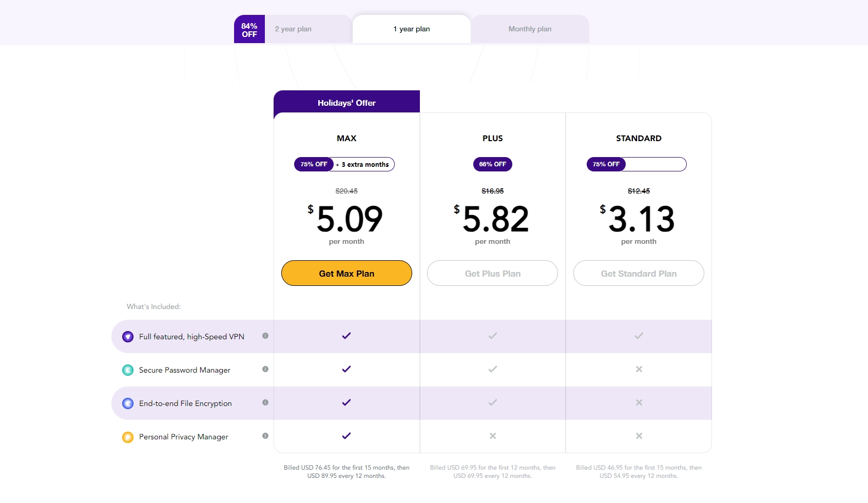
Task: Click the Holidays' Offer banner
Action: tap(346, 102)
